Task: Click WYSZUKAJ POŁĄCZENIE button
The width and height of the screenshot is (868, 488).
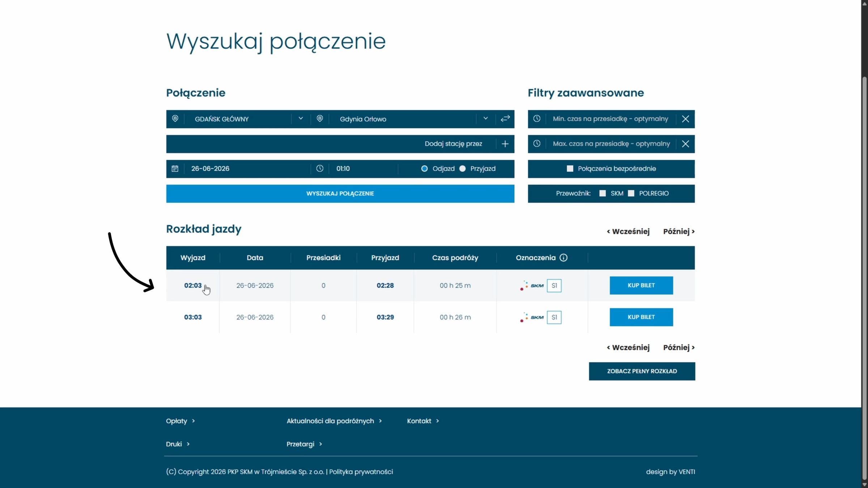Action: 340,193
